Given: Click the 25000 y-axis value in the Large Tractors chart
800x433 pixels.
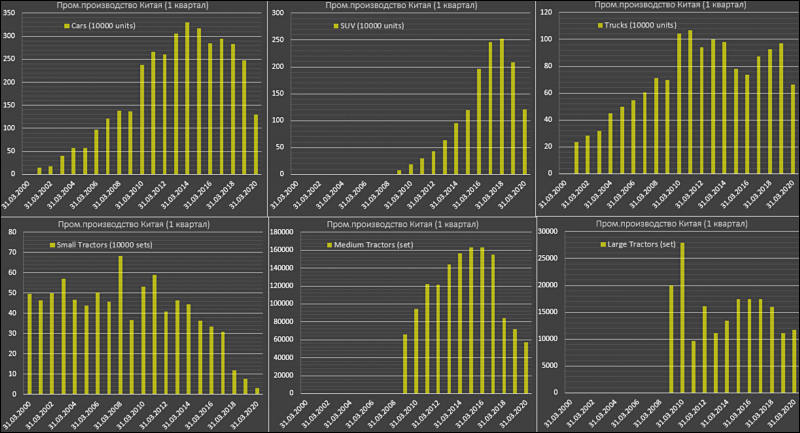Looking at the screenshot, I should point(548,259).
